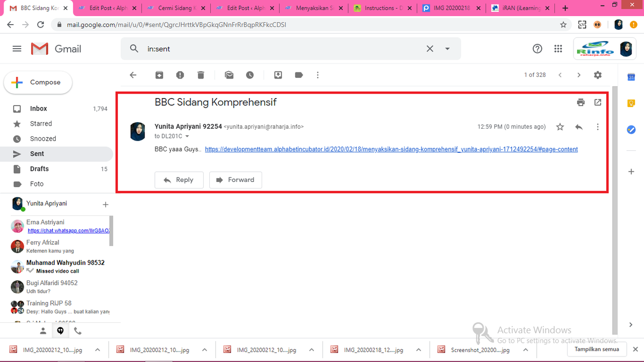Open chat with Ferry Afrizal
The height and width of the screenshot is (362, 644).
coord(60,246)
